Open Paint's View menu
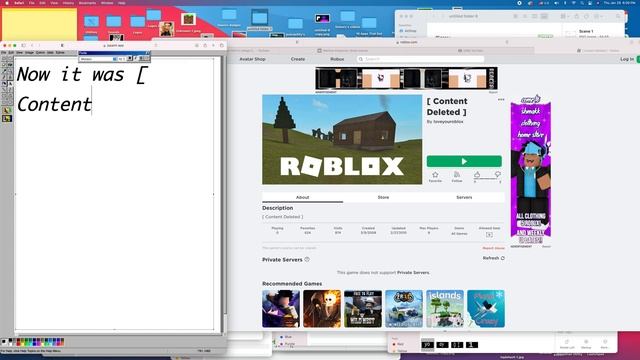This screenshot has width=640, height=360. pyautogui.click(x=19, y=53)
